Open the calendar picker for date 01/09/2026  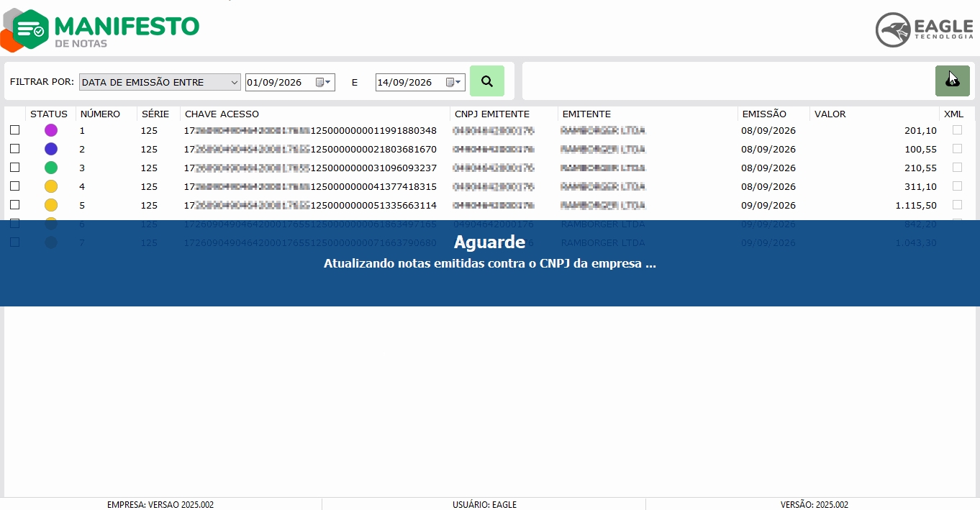pyautogui.click(x=324, y=82)
